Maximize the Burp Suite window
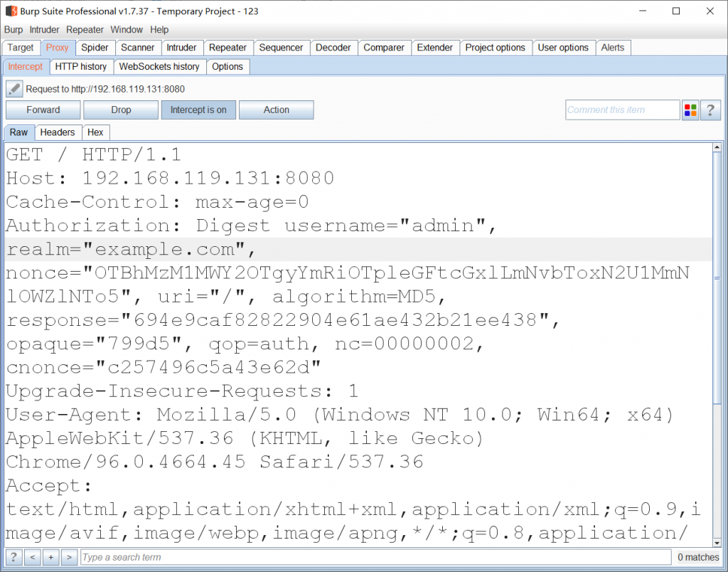 677,11
